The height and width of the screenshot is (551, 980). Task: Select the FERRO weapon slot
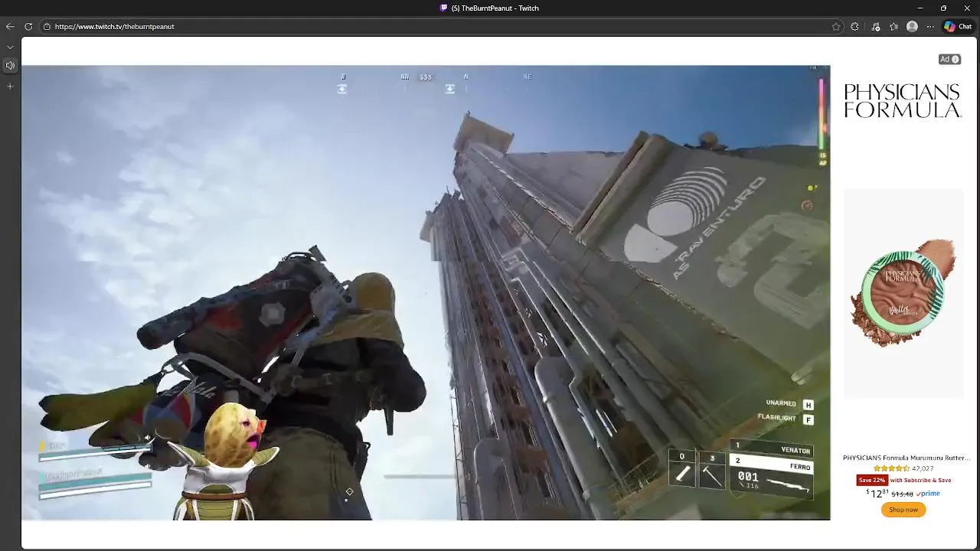pos(770,464)
